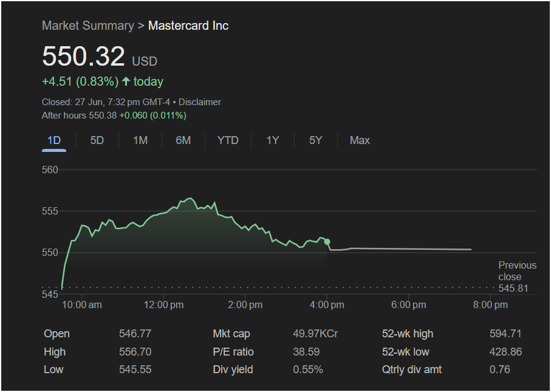Click the 52-wk low value 428.86
The image size is (551, 392).
(505, 351)
